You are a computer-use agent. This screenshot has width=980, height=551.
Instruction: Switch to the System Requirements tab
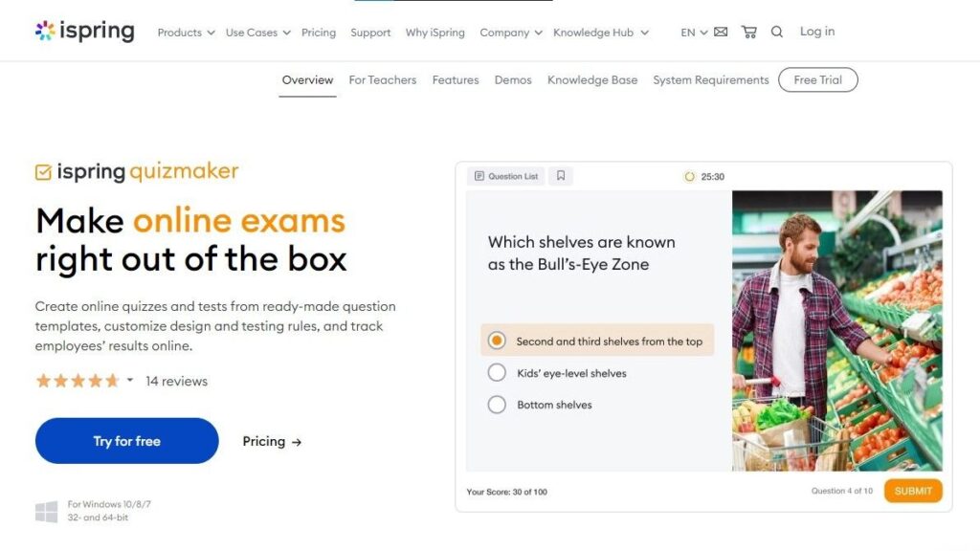[711, 80]
